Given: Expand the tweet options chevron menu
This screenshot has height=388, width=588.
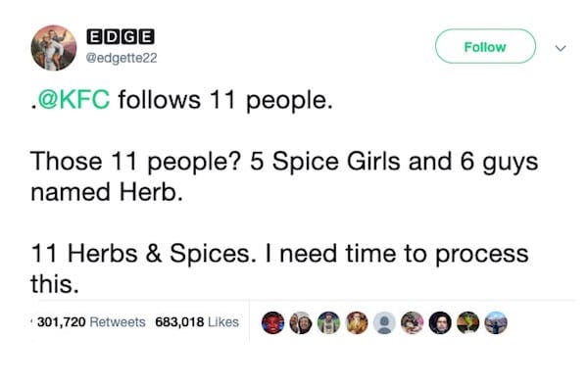Looking at the screenshot, I should (x=561, y=48).
